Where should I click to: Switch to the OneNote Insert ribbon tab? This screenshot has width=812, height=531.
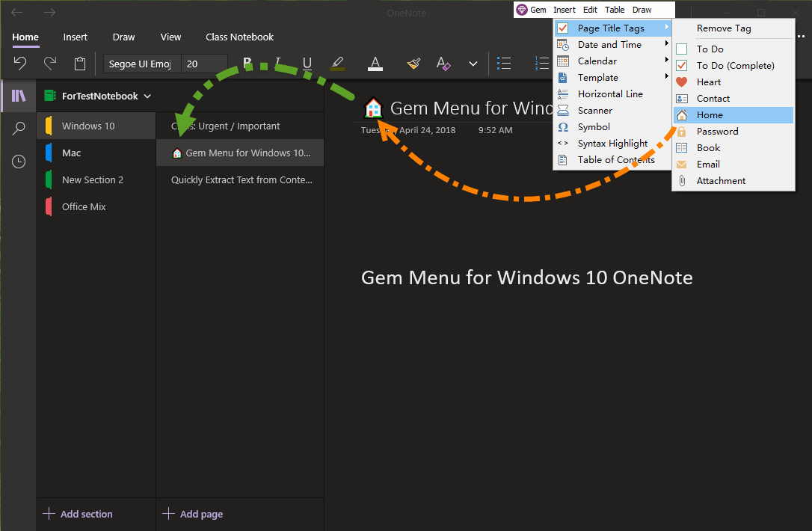click(x=75, y=37)
